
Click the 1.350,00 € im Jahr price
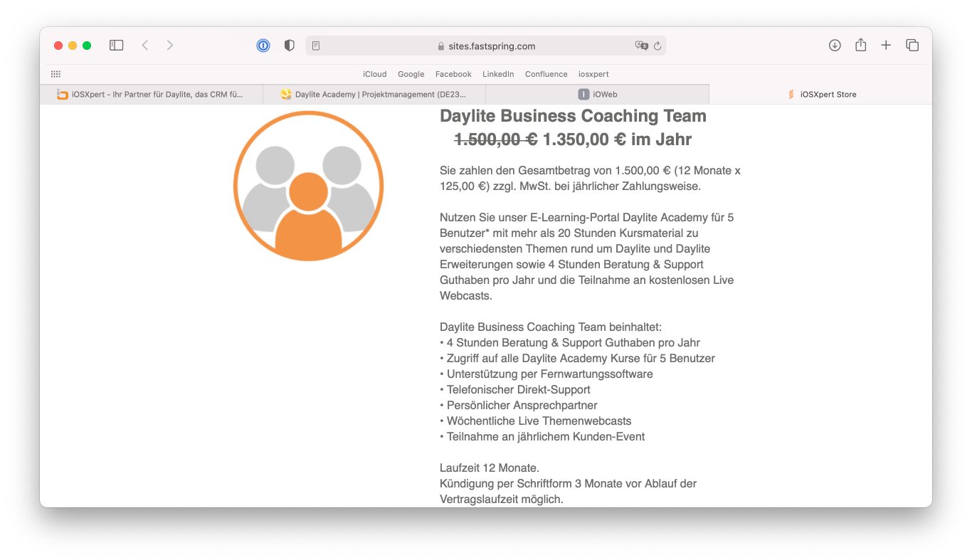pos(617,139)
